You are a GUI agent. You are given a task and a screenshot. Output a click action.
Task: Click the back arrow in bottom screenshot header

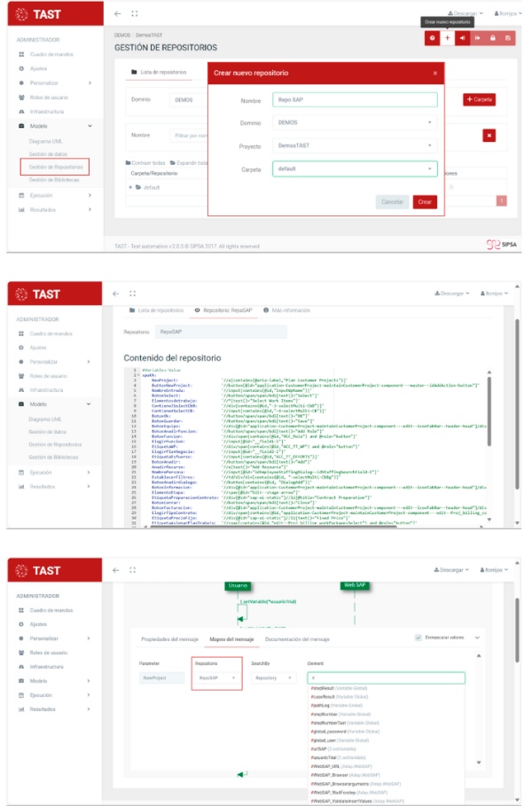(x=116, y=570)
